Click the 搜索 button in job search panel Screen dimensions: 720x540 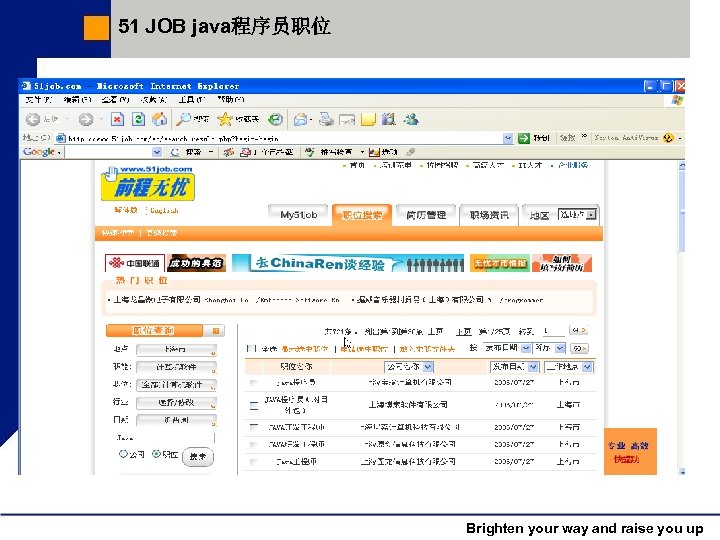(x=198, y=456)
